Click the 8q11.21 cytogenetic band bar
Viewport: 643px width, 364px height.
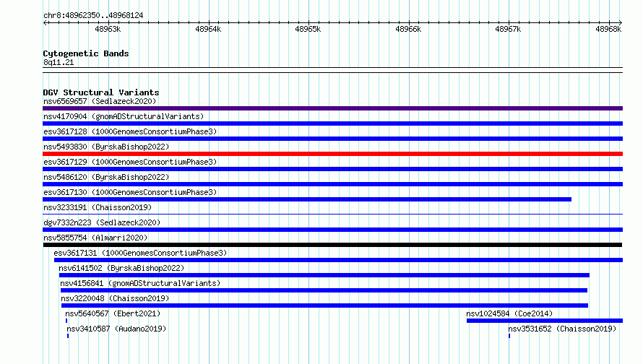pyautogui.click(x=332, y=70)
